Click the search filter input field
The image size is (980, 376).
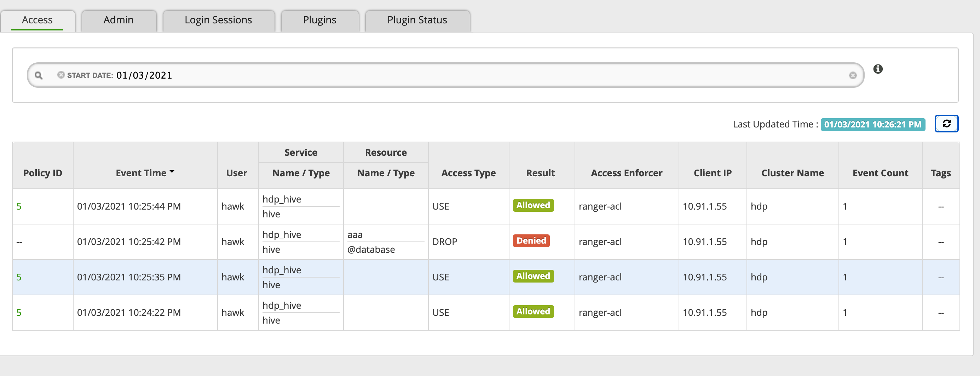pyautogui.click(x=495, y=75)
